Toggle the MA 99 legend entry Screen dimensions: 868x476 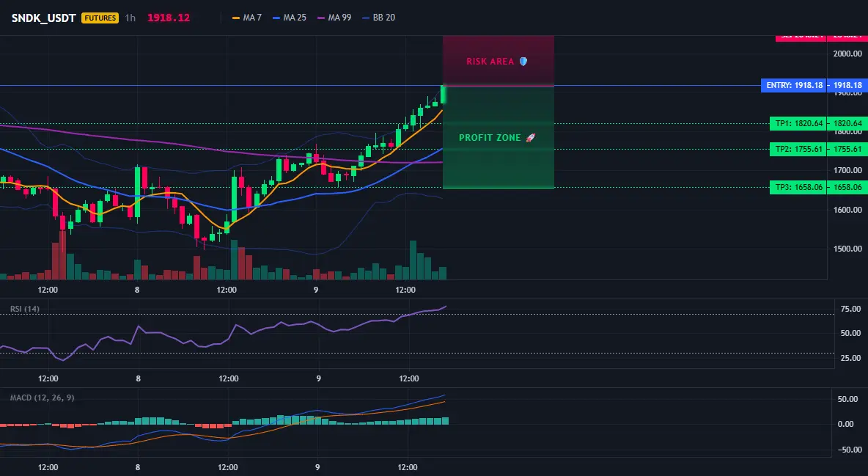coord(334,18)
